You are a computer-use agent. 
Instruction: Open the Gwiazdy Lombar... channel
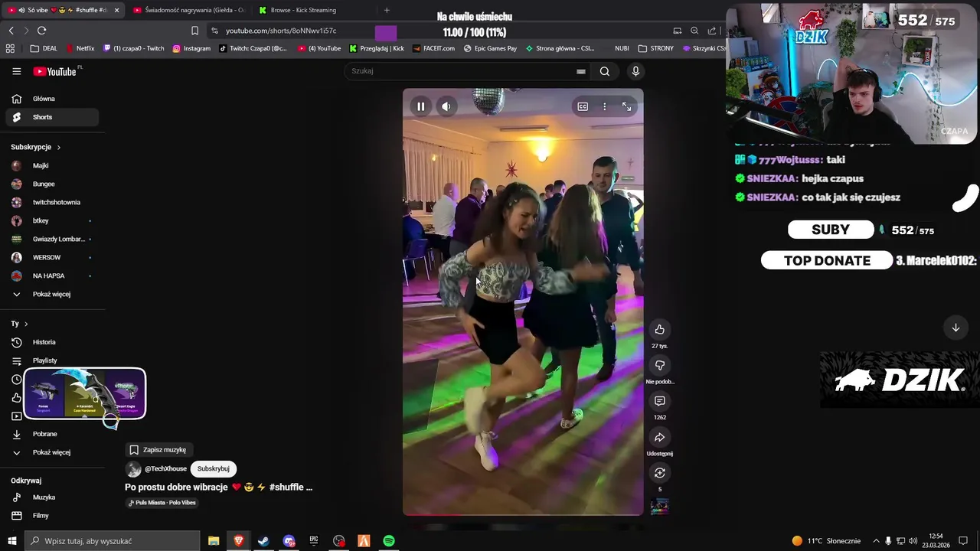[52, 239]
